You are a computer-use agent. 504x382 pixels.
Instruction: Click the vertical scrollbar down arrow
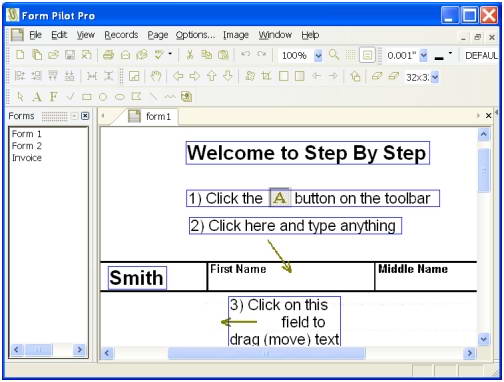pyautogui.click(x=483, y=339)
